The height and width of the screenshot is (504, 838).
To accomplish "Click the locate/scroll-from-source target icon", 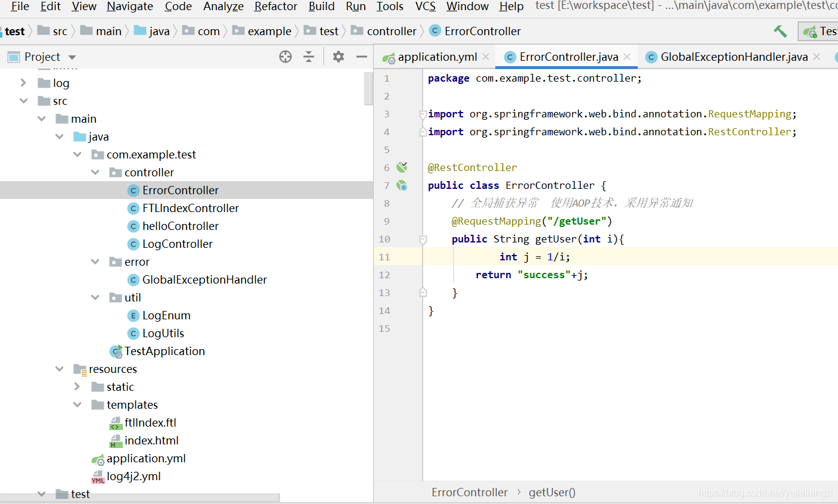I will (285, 57).
